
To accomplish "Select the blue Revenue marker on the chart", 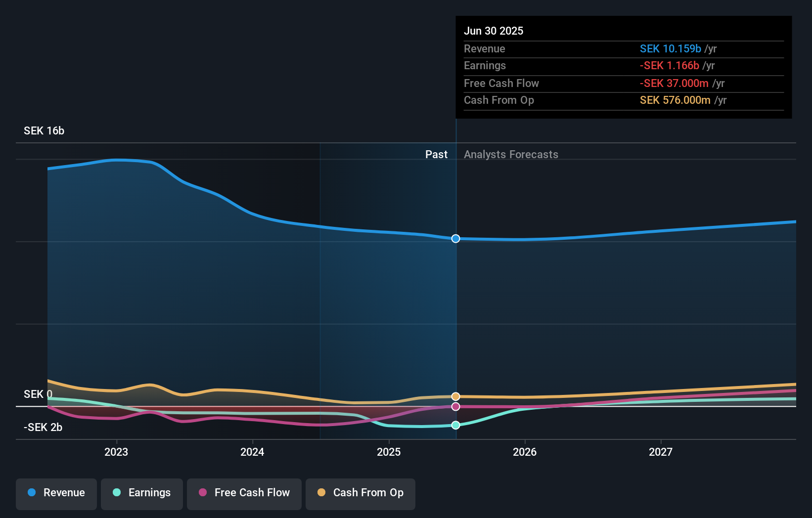I will 455,239.
